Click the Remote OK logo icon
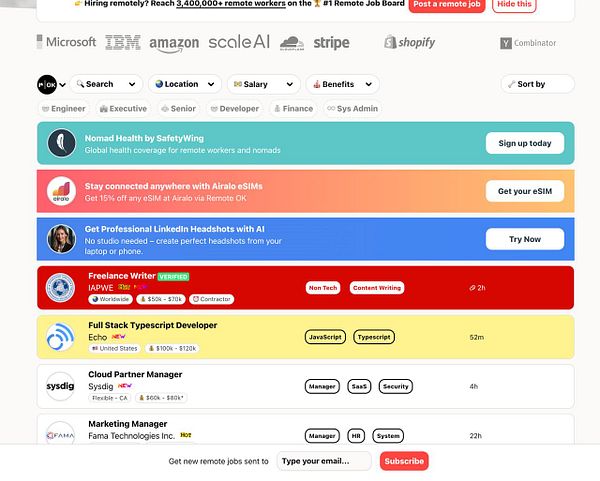Image resolution: width=600 pixels, height=481 pixels. pyautogui.click(x=47, y=85)
